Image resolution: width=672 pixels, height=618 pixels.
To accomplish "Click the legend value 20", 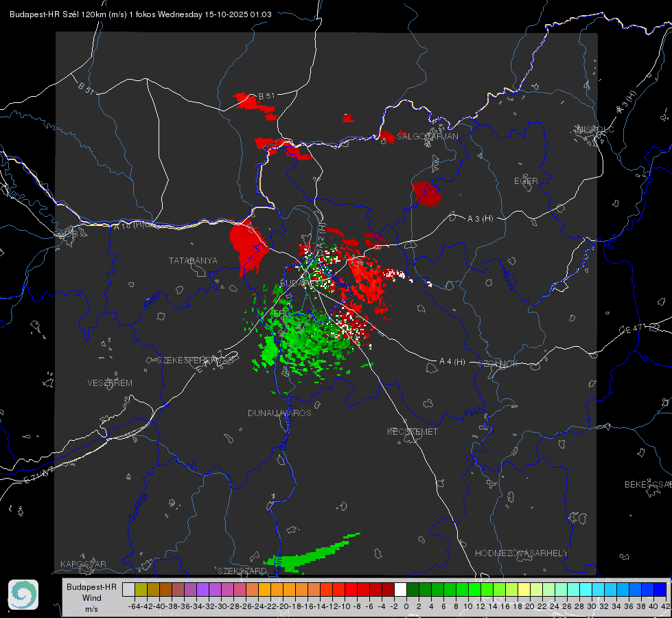I will [x=530, y=606].
